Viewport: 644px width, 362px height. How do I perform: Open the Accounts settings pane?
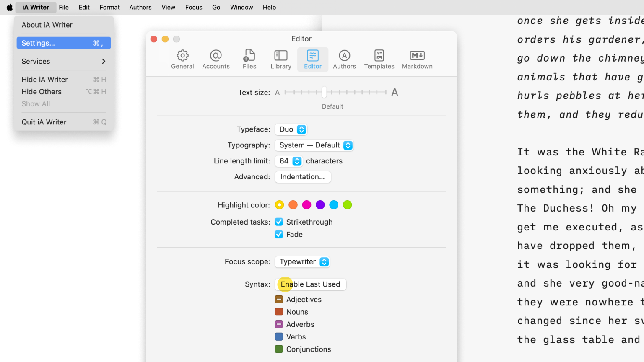pyautogui.click(x=216, y=59)
